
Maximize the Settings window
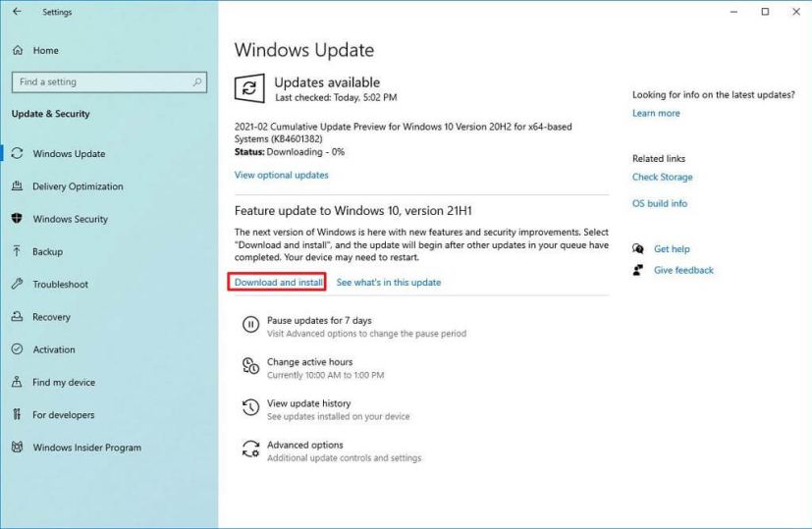pyautogui.click(x=765, y=12)
